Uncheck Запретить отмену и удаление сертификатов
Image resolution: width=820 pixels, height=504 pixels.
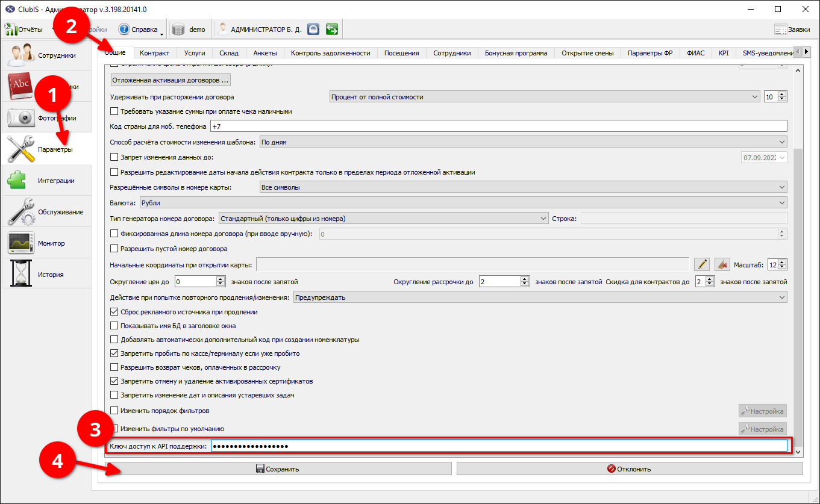coord(114,381)
